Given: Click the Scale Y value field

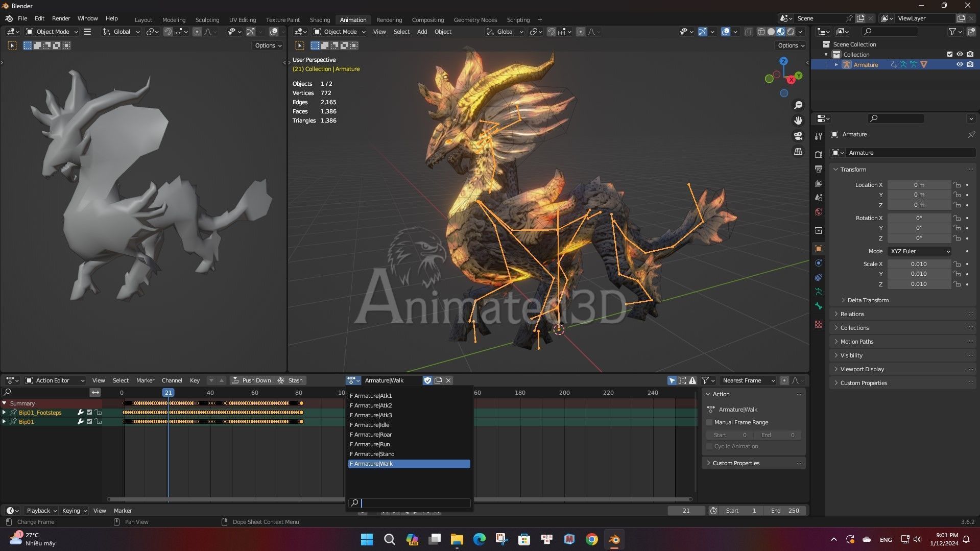Looking at the screenshot, I should tap(919, 274).
